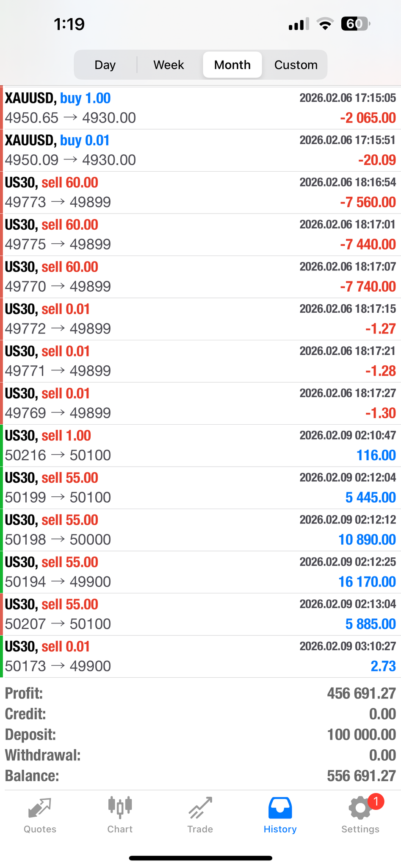The image size is (401, 868).
Task: Select the Month period segment
Action: (x=232, y=65)
